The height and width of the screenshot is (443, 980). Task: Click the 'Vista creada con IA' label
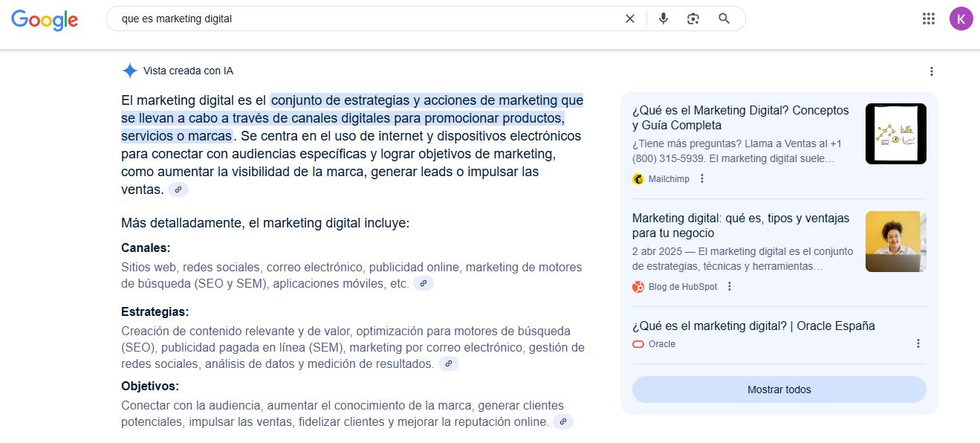tap(188, 71)
